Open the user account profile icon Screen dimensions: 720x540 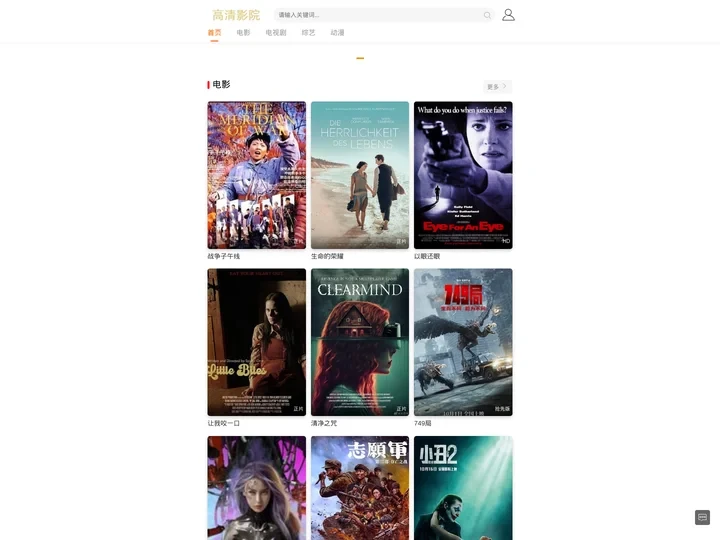tap(508, 15)
